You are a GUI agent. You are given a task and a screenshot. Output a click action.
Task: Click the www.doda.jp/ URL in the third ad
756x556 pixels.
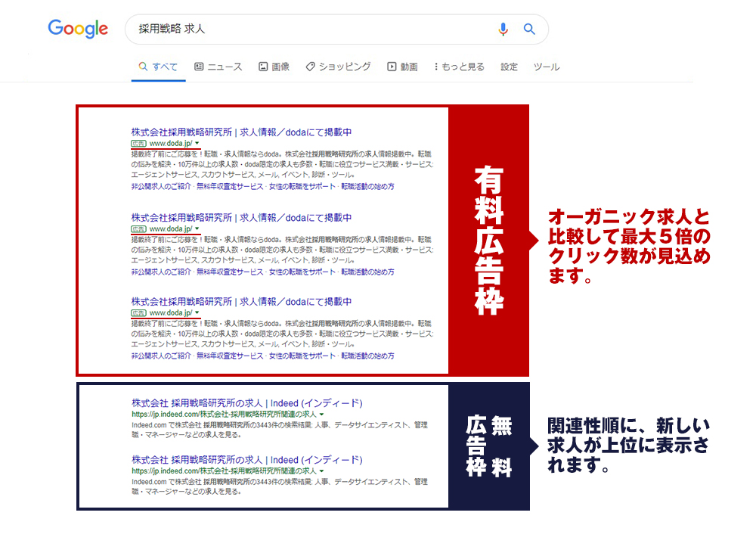point(171,312)
